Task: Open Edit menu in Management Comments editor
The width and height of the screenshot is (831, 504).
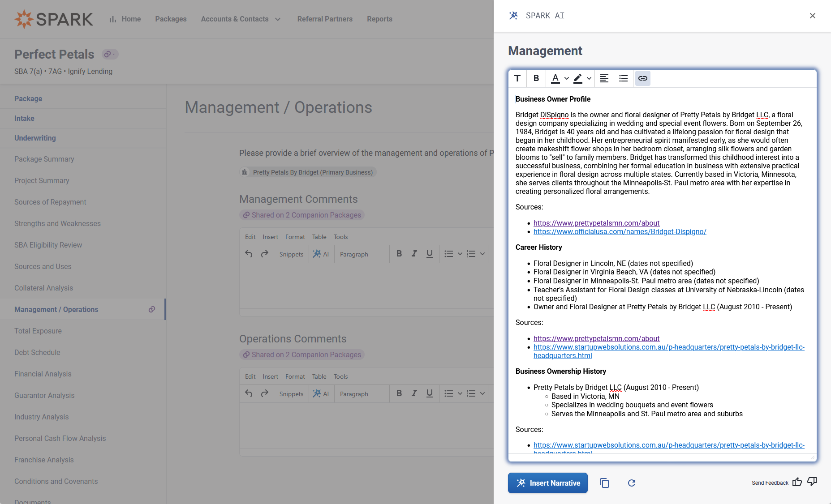Action: pos(250,237)
